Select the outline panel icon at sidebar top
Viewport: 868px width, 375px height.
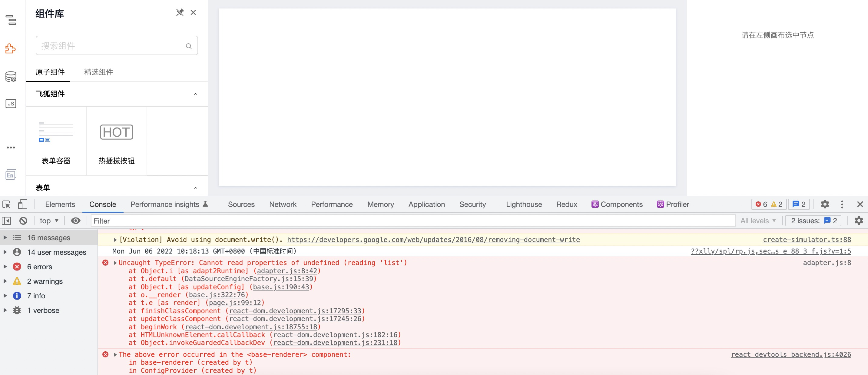click(x=12, y=21)
